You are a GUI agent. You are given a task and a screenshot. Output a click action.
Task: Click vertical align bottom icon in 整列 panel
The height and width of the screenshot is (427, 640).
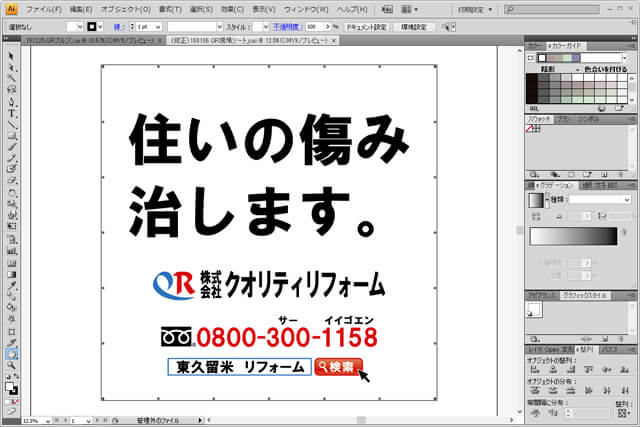[624, 369]
